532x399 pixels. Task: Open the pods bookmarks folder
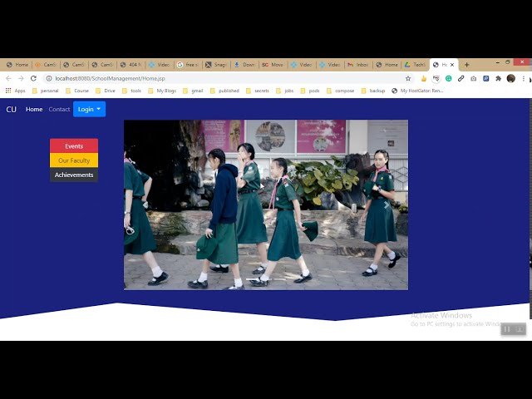click(310, 91)
